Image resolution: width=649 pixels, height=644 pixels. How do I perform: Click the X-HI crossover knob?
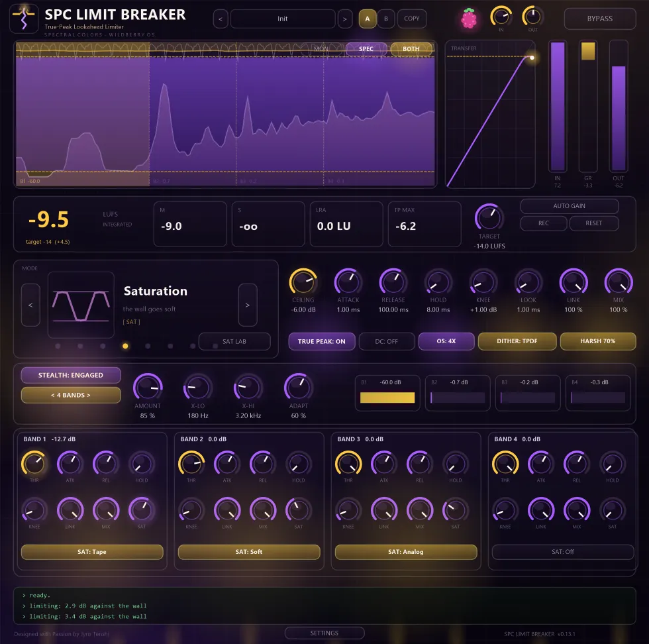pos(248,387)
